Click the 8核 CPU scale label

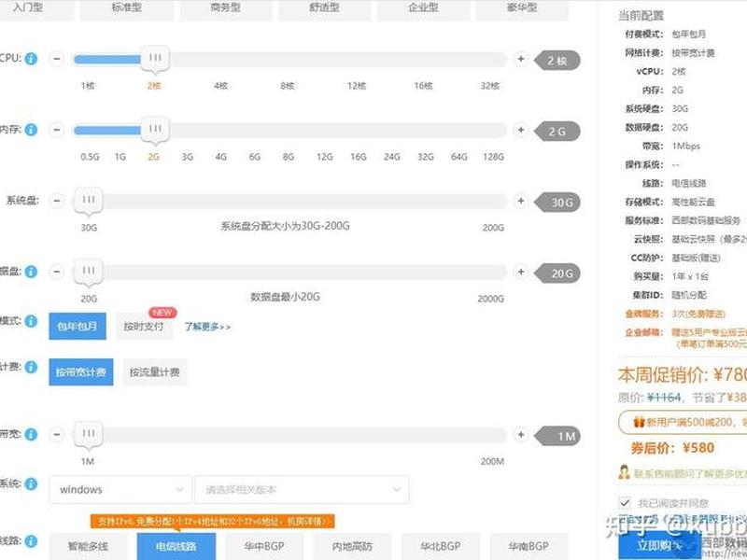click(x=288, y=86)
